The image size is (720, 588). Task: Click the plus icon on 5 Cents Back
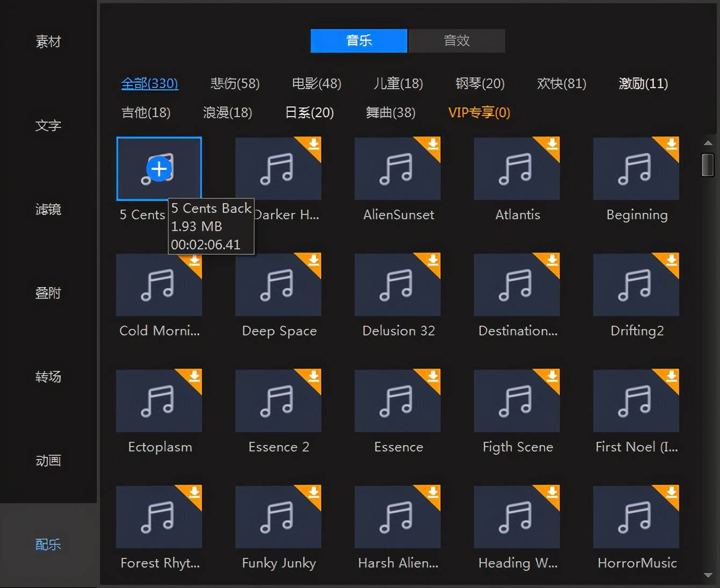[x=159, y=168]
